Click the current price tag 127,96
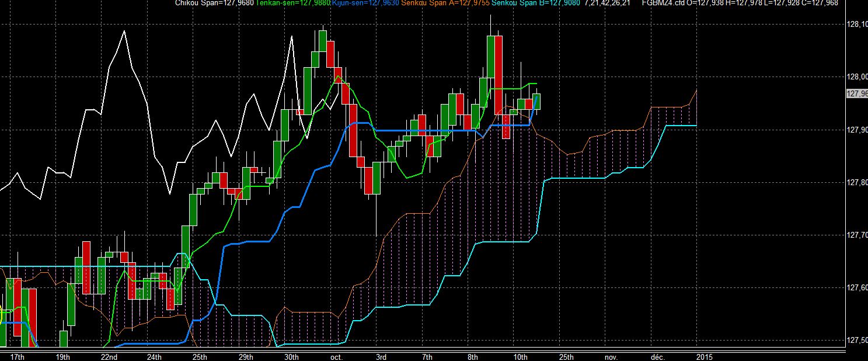The height and width of the screenshot is (361, 868). (856, 93)
